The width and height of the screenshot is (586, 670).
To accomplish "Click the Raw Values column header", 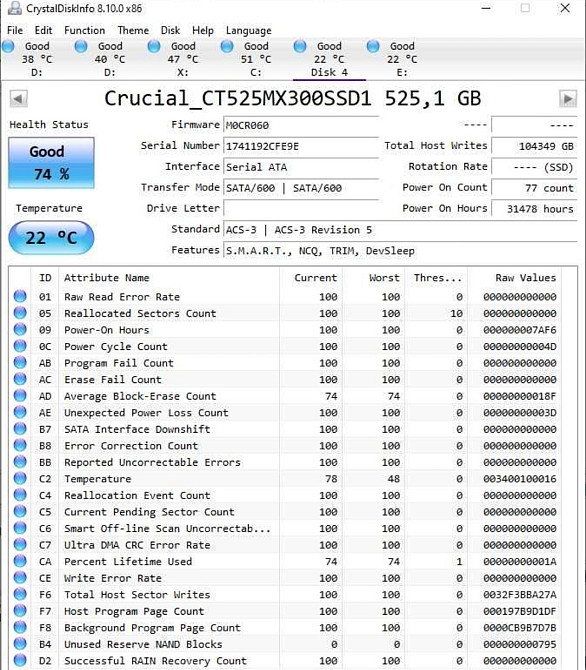I will pos(514,278).
